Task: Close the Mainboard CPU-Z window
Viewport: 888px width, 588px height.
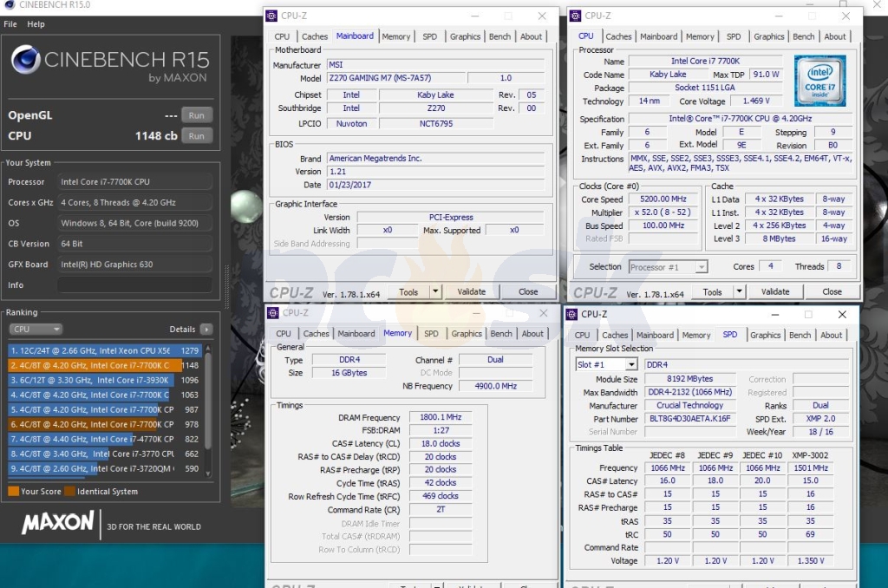Action: point(542,16)
